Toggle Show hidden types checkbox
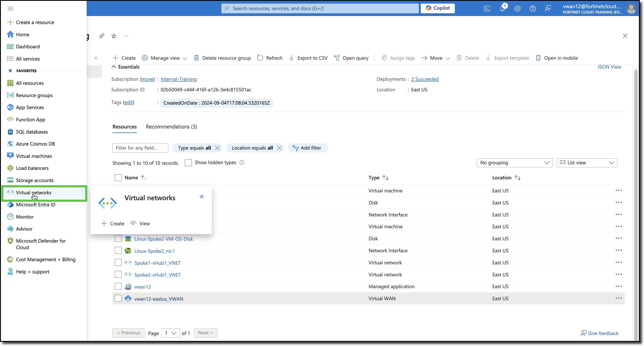 coord(188,163)
